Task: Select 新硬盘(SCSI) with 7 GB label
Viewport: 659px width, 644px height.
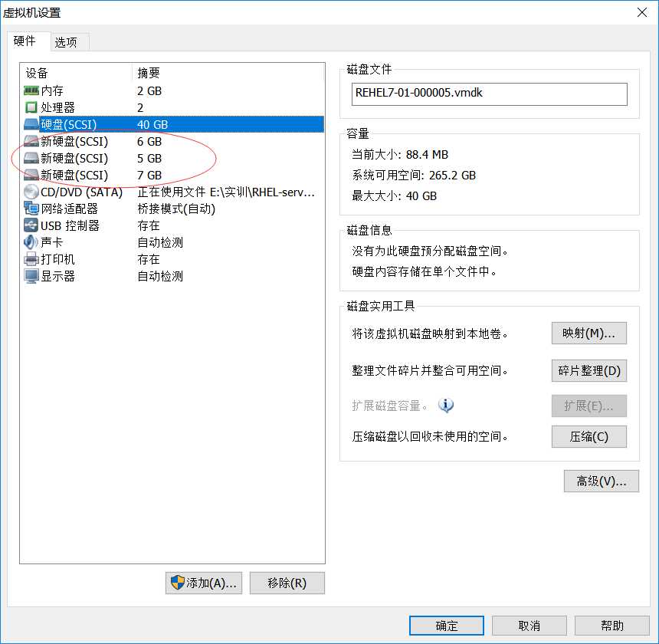Action: tap(74, 175)
